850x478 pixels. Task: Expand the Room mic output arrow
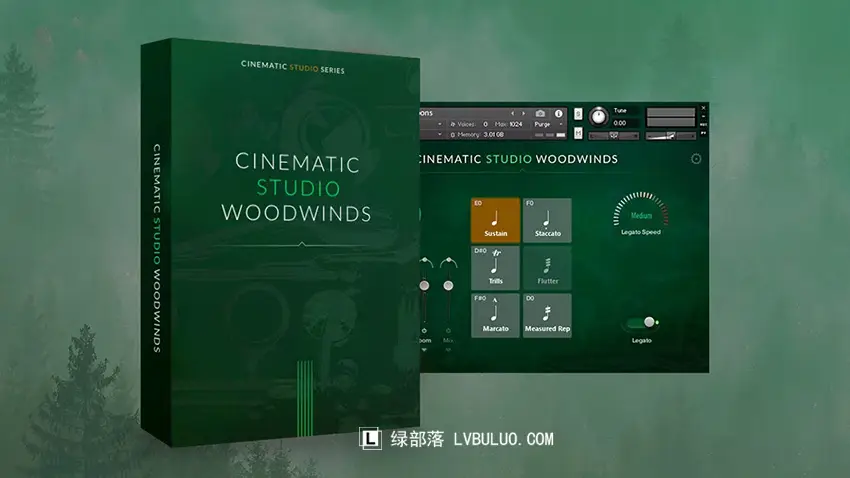pos(424,350)
